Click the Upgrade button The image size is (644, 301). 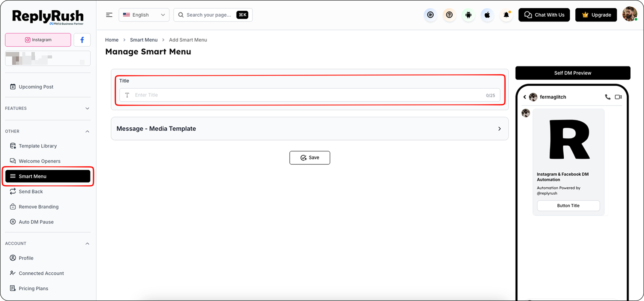(x=596, y=15)
